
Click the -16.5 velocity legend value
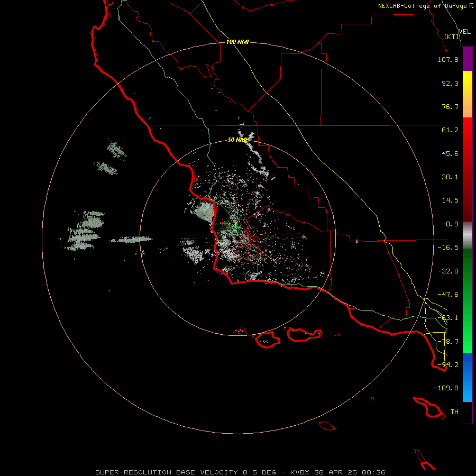click(448, 248)
